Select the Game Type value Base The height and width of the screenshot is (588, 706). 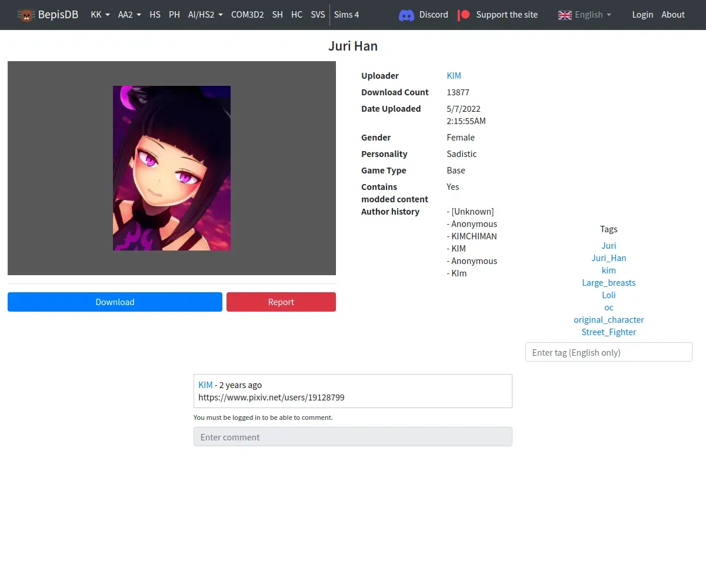point(456,171)
